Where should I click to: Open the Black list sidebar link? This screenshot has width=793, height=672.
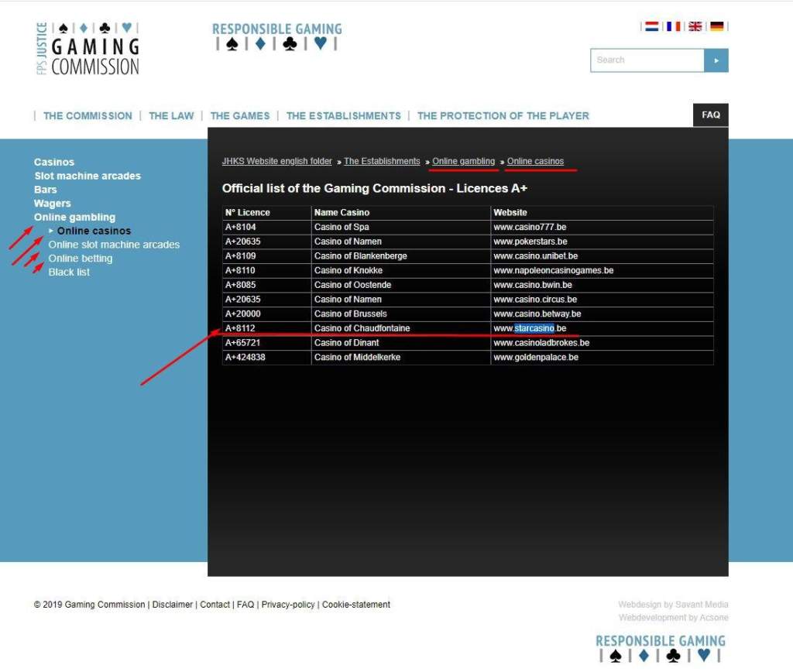coord(69,273)
